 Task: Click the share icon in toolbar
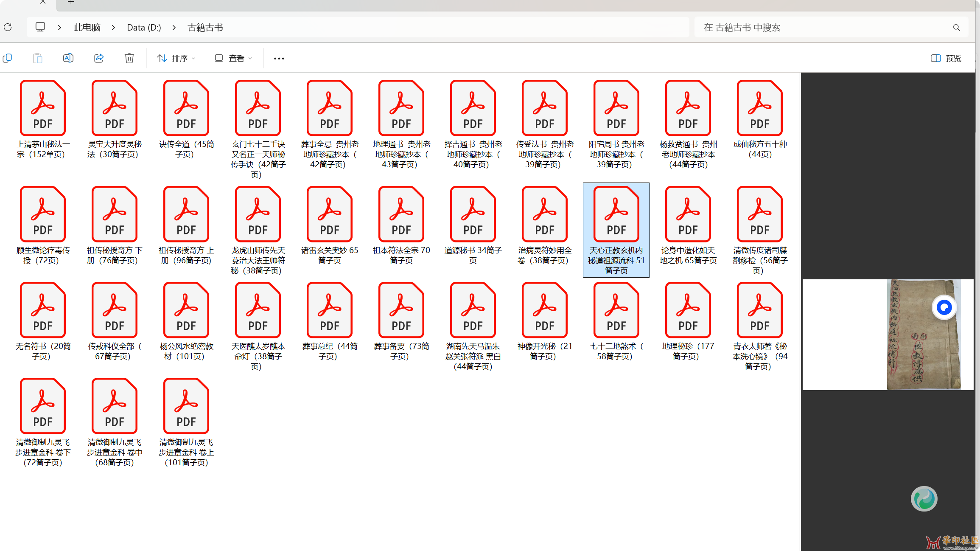(99, 58)
